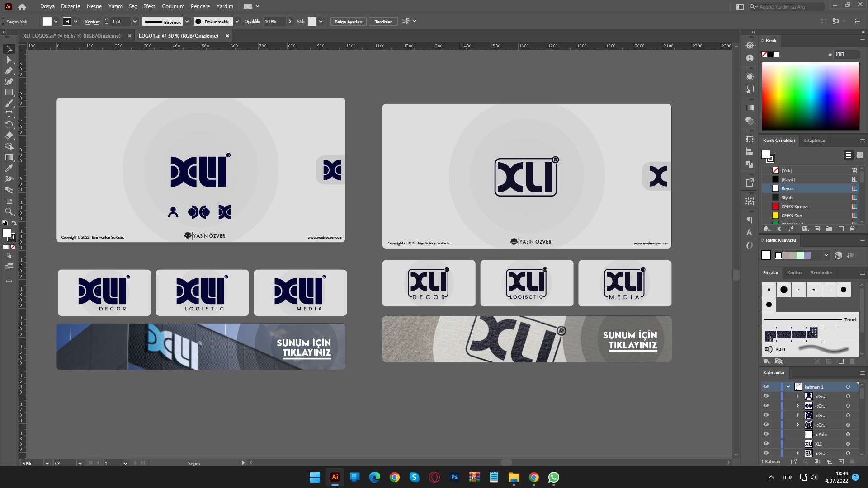Switch to the Semboller tab
This screenshot has height=488, width=868.
821,273
